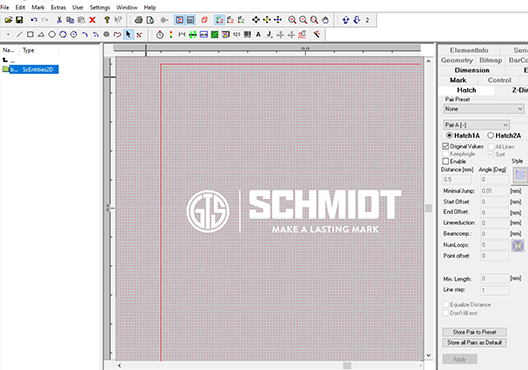The height and width of the screenshot is (370, 528).
Task: Click the blue up arrow icon
Action: tap(346, 20)
